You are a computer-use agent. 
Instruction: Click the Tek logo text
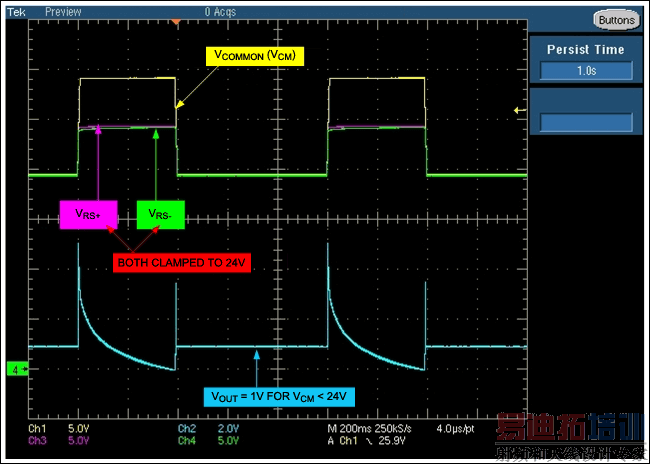[16, 12]
